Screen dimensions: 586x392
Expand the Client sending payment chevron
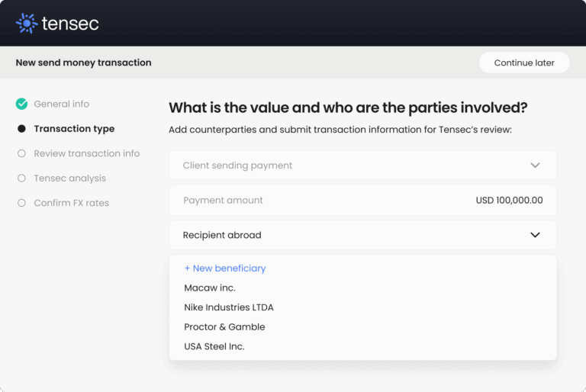[x=535, y=165]
